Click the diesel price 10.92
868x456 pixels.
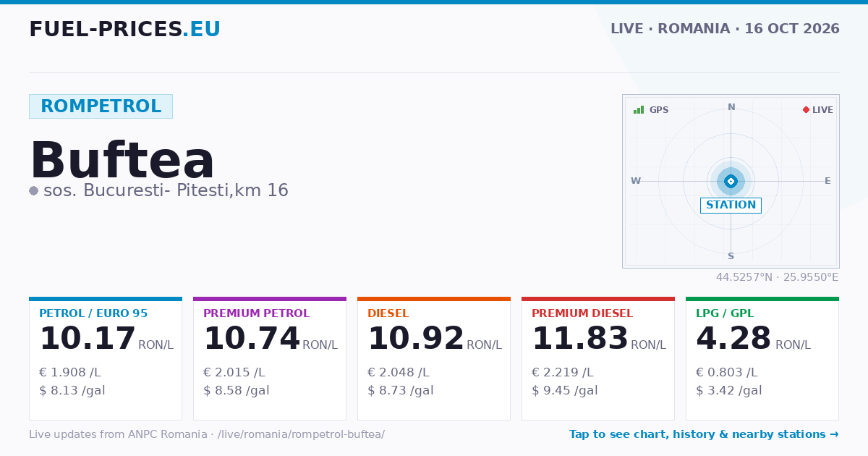pyautogui.click(x=416, y=339)
